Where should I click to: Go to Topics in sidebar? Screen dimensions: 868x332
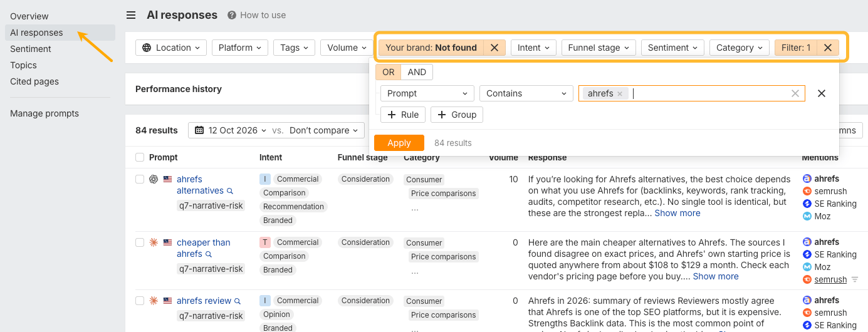(x=23, y=65)
